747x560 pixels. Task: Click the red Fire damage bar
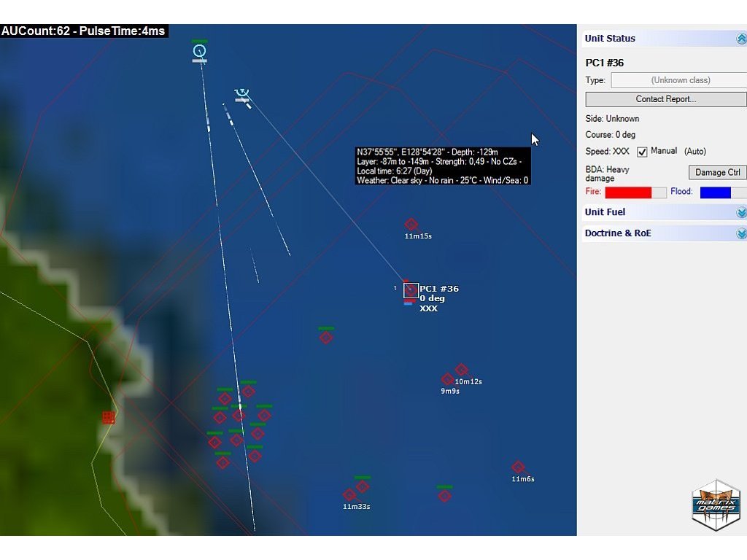pos(635,192)
